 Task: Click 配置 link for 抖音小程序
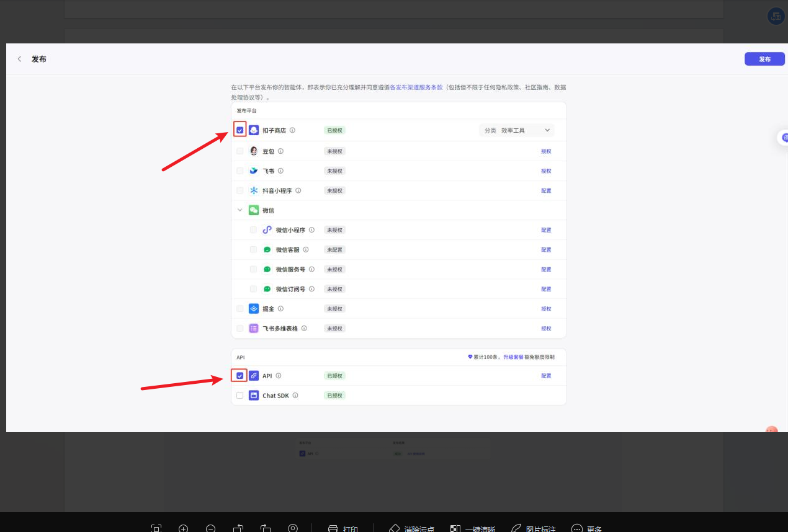546,191
